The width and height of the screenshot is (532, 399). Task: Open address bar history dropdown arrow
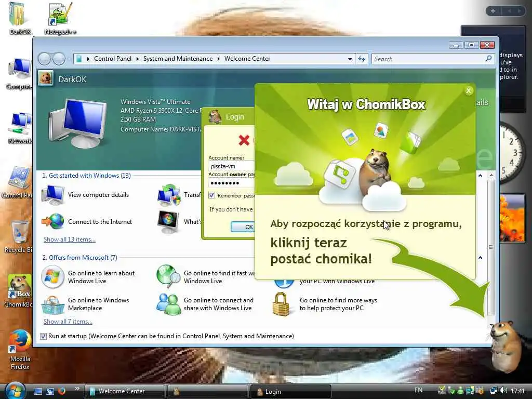tap(350, 59)
